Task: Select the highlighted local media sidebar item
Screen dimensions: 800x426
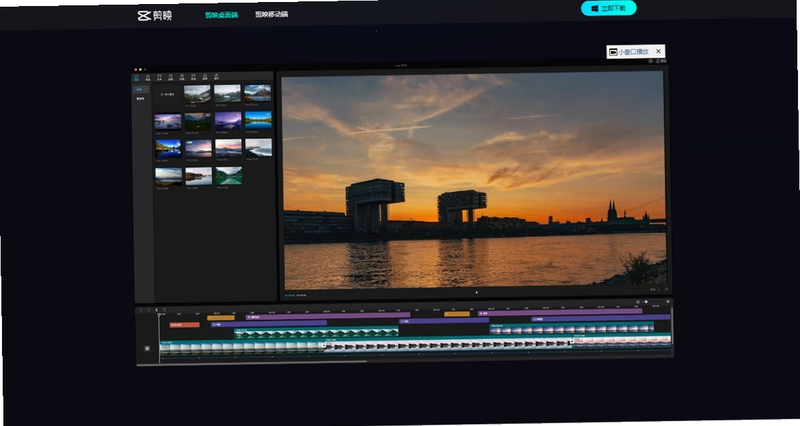Action: pos(140,89)
